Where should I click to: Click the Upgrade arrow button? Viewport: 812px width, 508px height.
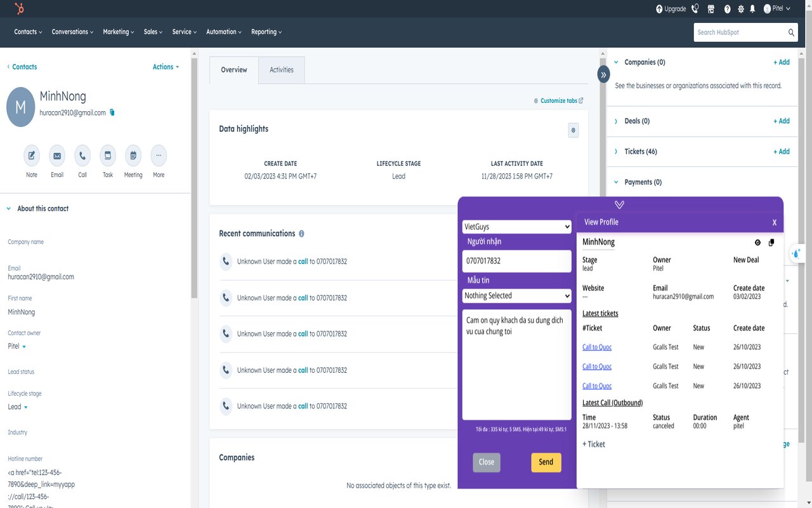tap(671, 9)
